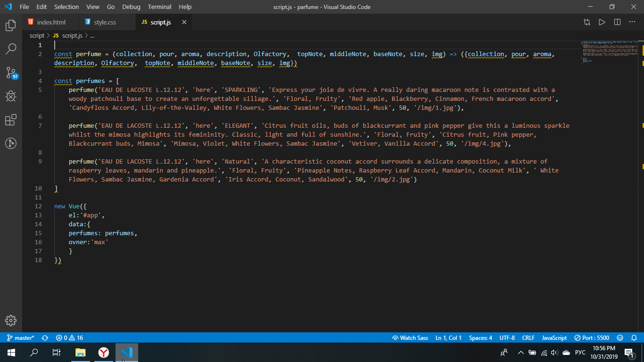Image resolution: width=644 pixels, height=362 pixels.
Task: Open the editor More Actions ellipsis
Action: tap(632, 22)
